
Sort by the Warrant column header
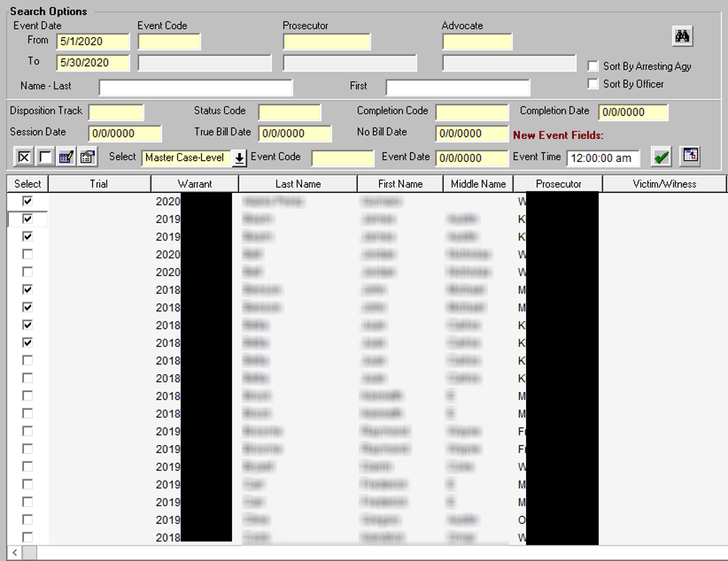(194, 184)
